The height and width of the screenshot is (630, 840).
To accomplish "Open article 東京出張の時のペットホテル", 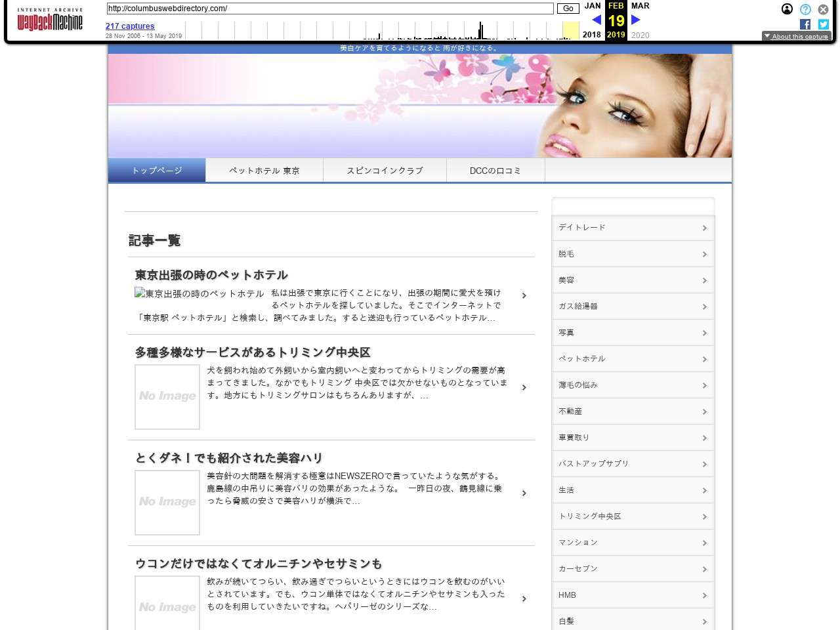I will pos(211,275).
